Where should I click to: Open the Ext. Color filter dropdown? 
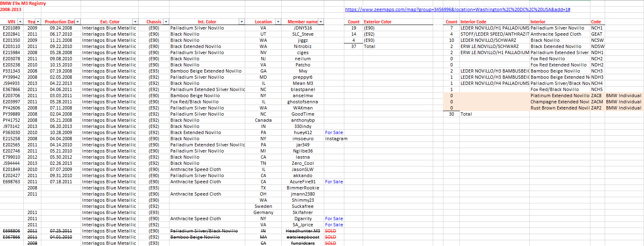(135, 22)
